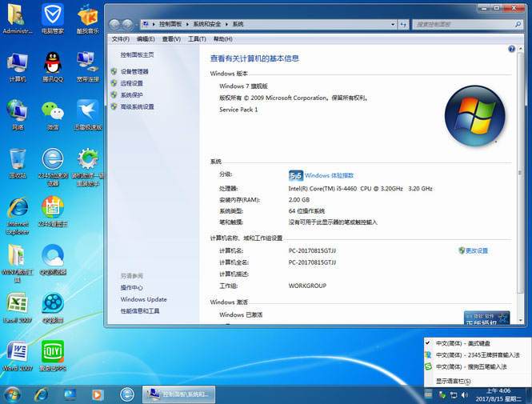Viewport: 532px width, 404px height.
Task: Click the back navigation arrow button
Action: [x=114, y=25]
